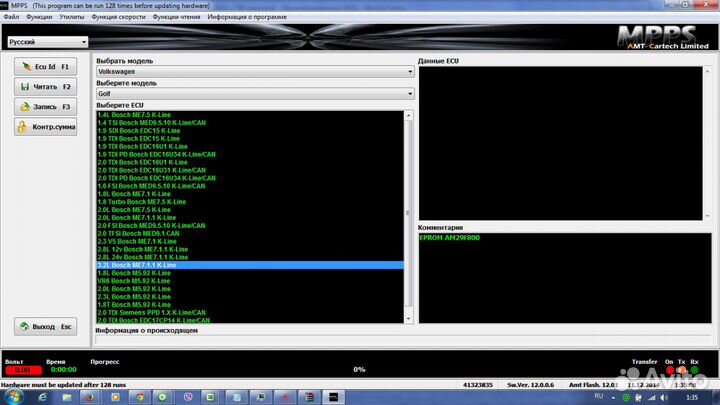Image resolution: width=720 pixels, height=405 pixels.
Task: Open Windows Explorer folder taskbar icon
Action: click(67, 397)
